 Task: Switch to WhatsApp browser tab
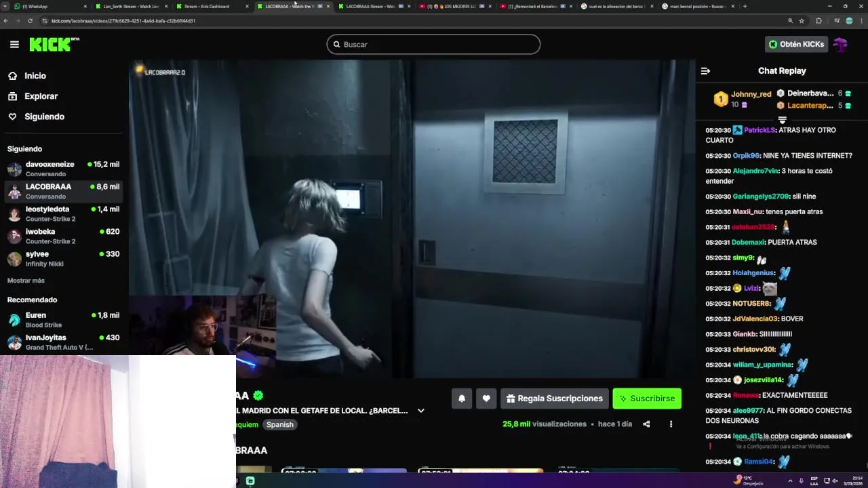pyautogui.click(x=51, y=6)
